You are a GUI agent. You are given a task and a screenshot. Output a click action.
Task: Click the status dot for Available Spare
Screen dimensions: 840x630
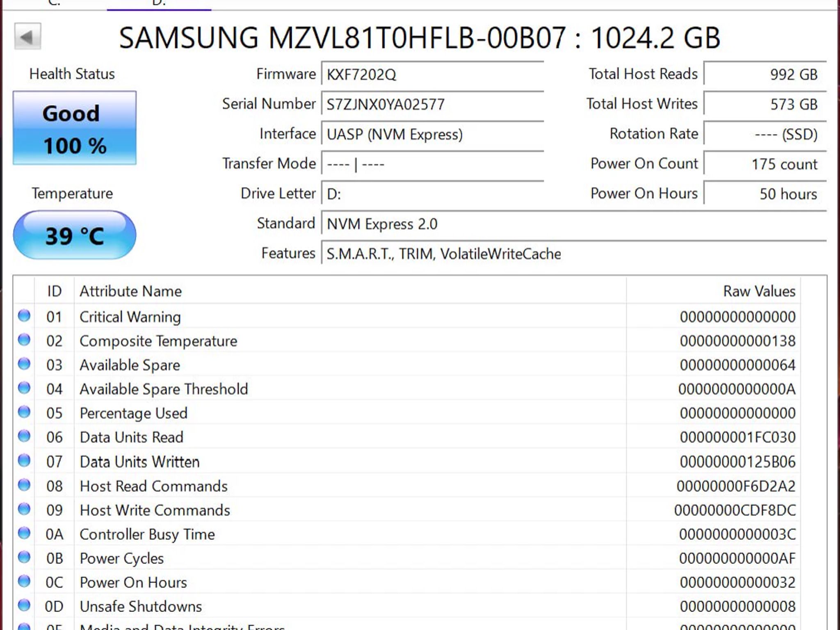[24, 364]
